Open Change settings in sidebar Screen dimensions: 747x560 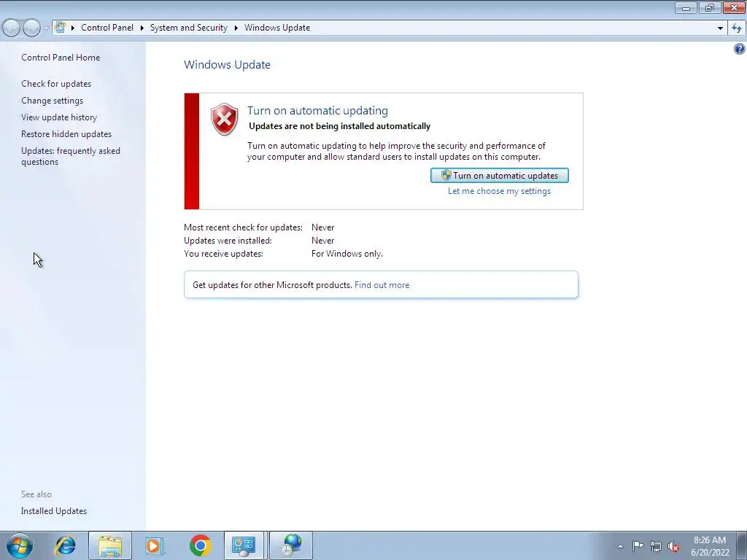[52, 101]
